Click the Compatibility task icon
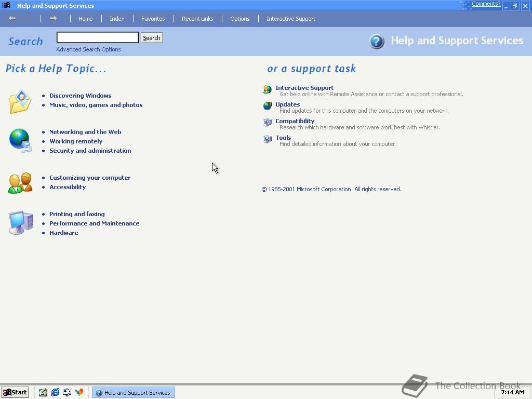This screenshot has height=399, width=532. (x=268, y=123)
